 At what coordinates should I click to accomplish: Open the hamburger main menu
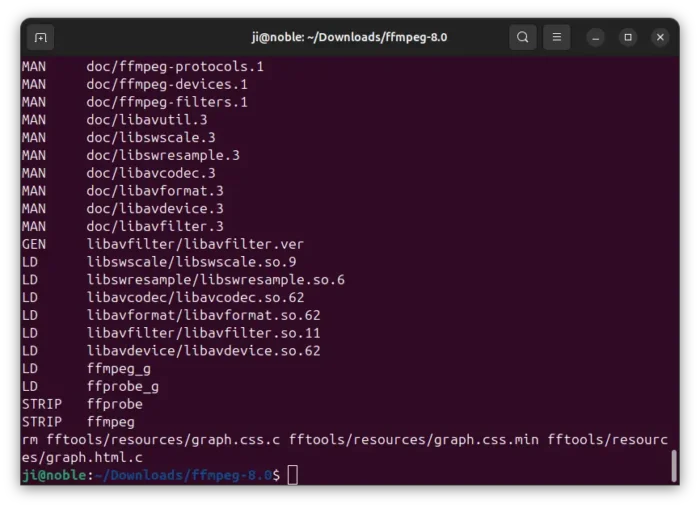(x=557, y=37)
